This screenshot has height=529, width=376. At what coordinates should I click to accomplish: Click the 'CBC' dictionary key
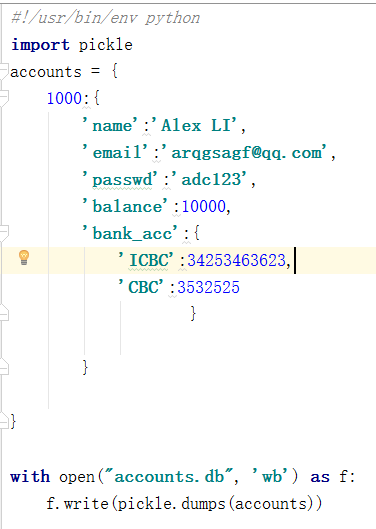pyautogui.click(x=141, y=287)
